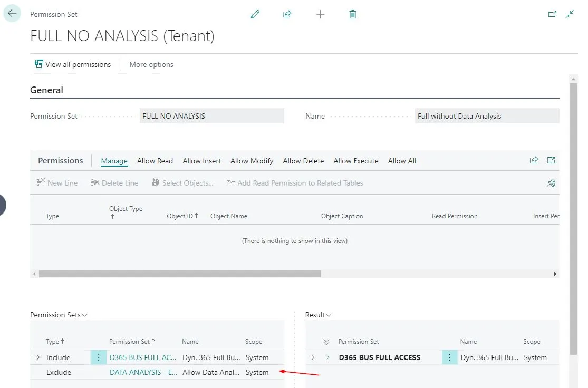This screenshot has width=588, height=388.
Task: Delete record with trash icon
Action: pos(352,14)
